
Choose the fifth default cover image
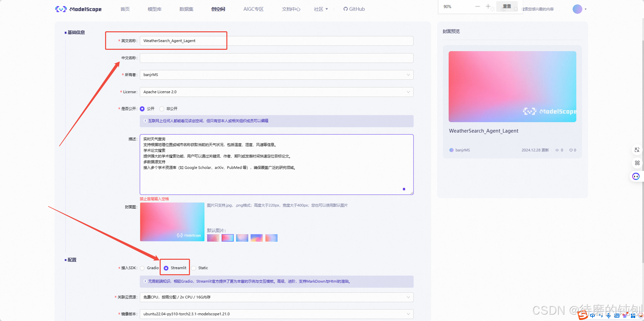tap(271, 238)
